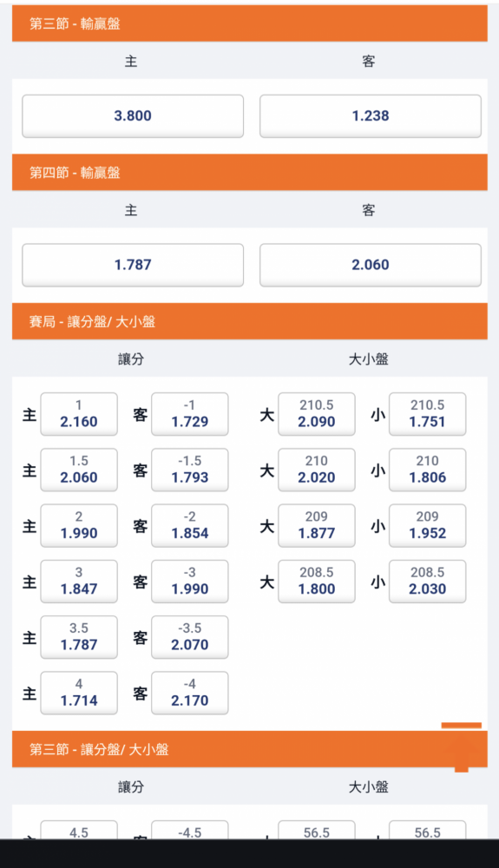Collapse the 第三節 - 輸贏盤 header
499x868 pixels.
click(x=250, y=23)
